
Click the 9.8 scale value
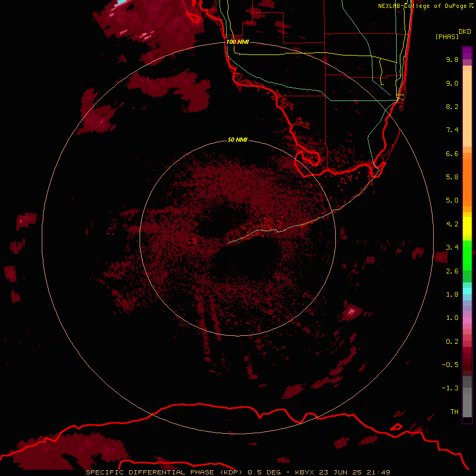452,59
